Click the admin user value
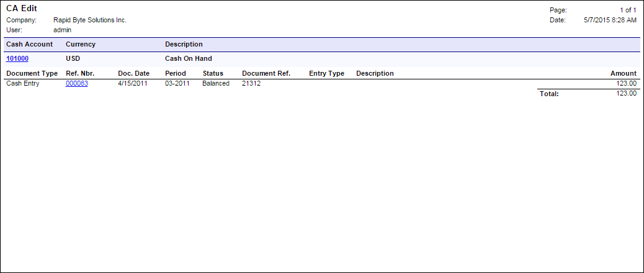 point(62,30)
